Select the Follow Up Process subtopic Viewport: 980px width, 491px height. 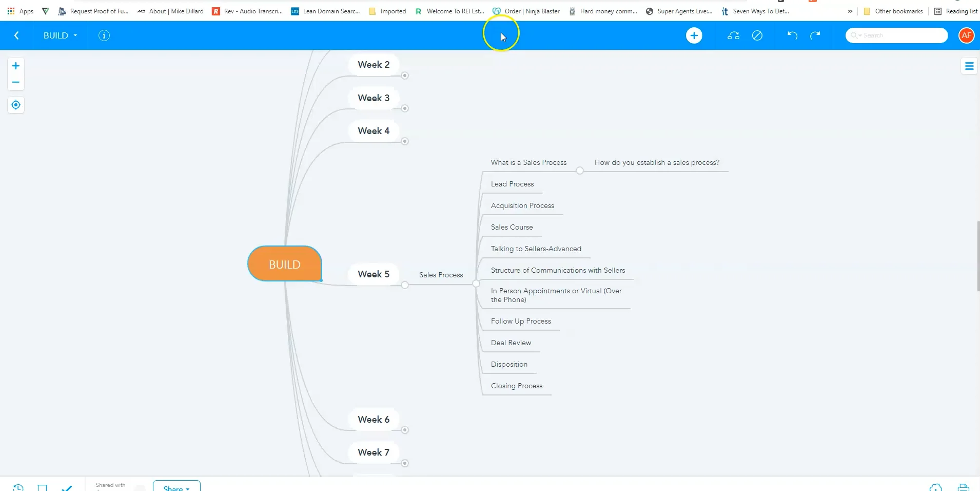click(x=521, y=321)
